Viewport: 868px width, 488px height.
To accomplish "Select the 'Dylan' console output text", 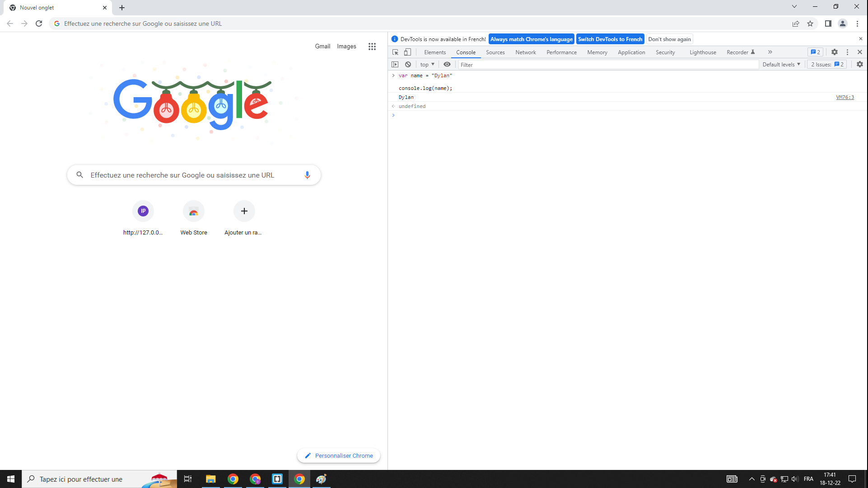I will [406, 97].
